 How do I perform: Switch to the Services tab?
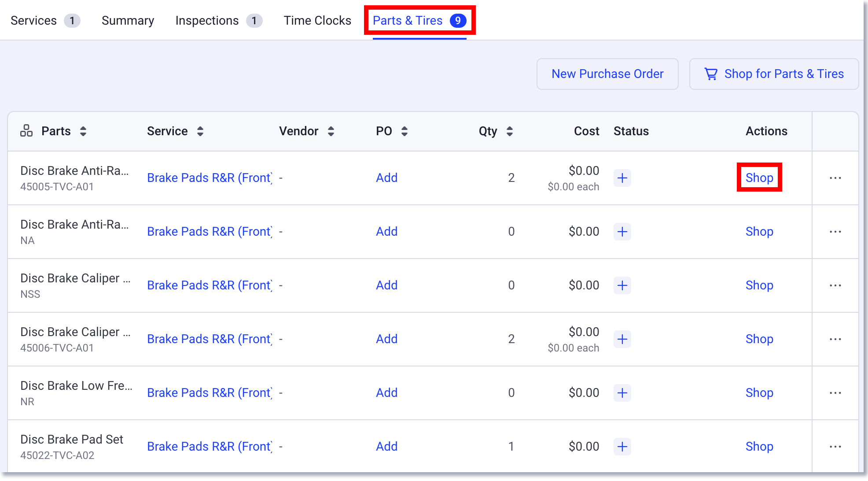tap(33, 20)
